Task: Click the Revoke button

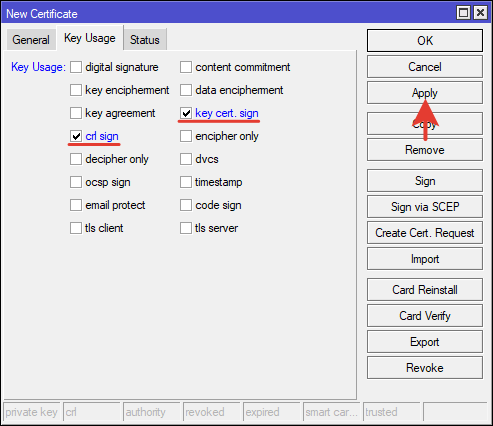Action: [425, 368]
